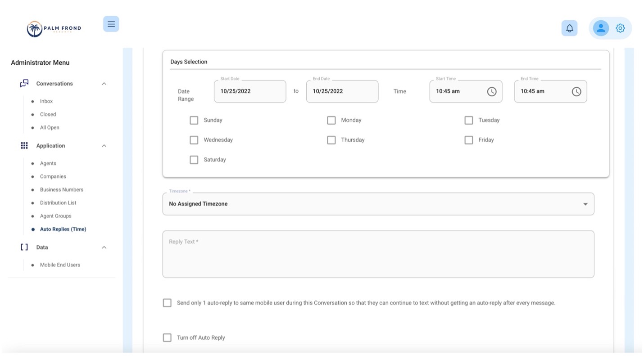Click the user profile avatar icon
The height and width of the screenshot is (364, 644).
pos(600,28)
